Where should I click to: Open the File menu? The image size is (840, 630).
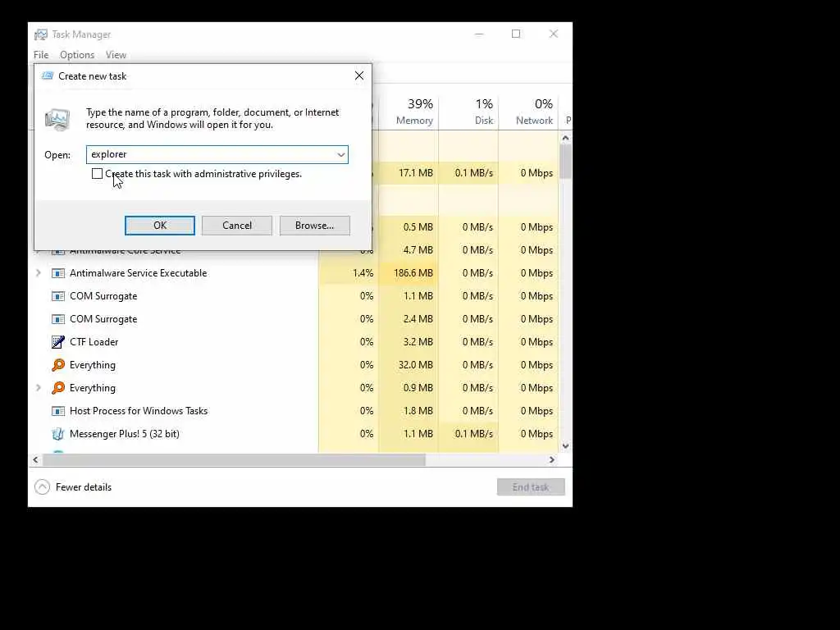[x=41, y=55]
